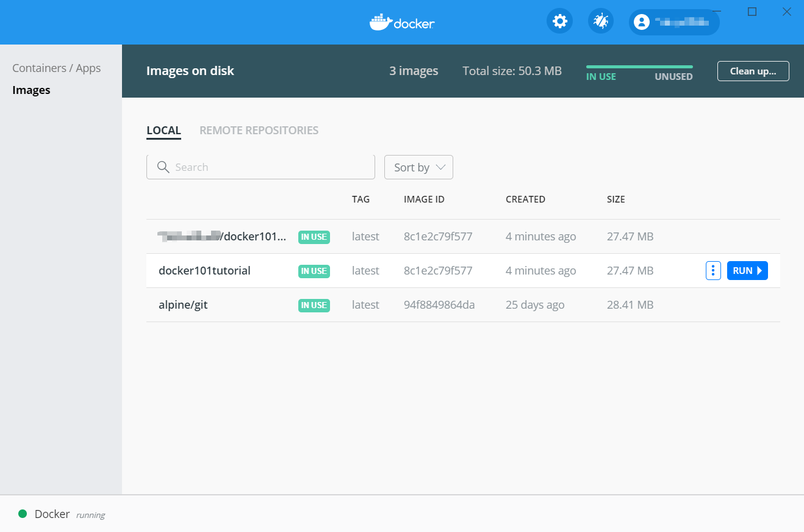
Task: Click the green Docker running status dot
Action: [x=23, y=514]
